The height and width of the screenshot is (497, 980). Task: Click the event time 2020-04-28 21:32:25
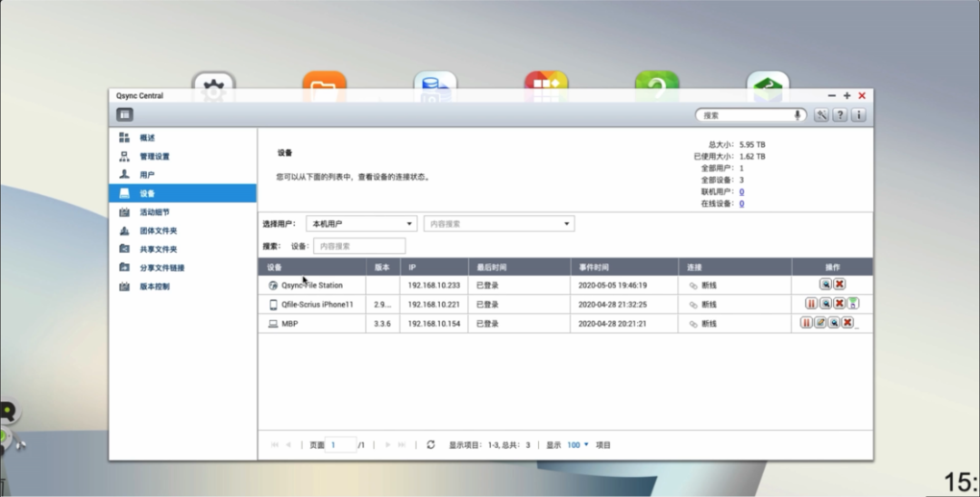612,305
